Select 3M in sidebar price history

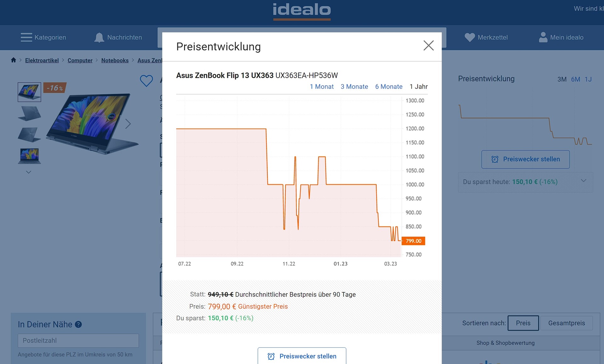pyautogui.click(x=562, y=79)
